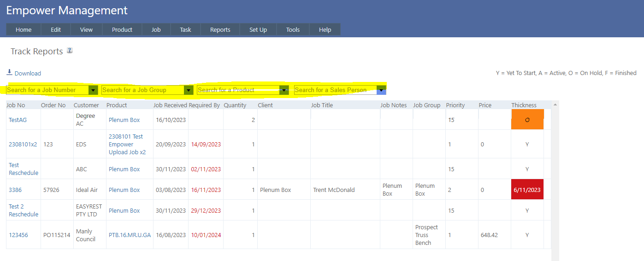The width and height of the screenshot is (644, 261).
Task: Click the Download arrow icon
Action: [9, 73]
